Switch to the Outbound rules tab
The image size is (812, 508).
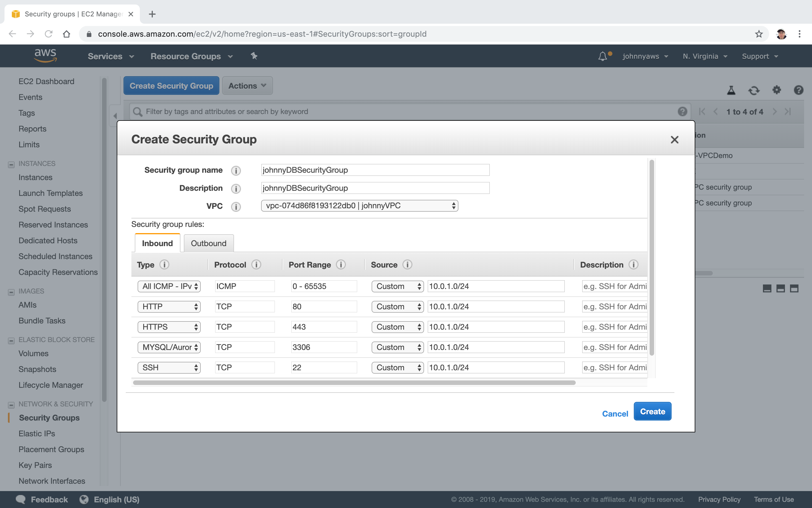pyautogui.click(x=209, y=243)
